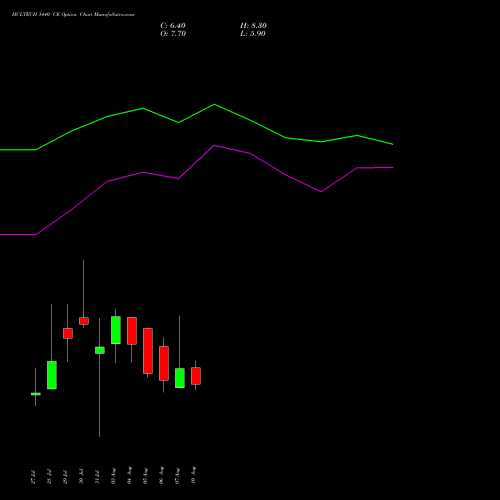This screenshot has width=500, height=500.
Task: Click the HCLTECH 1440 CE chart title
Action: coord(73,15)
